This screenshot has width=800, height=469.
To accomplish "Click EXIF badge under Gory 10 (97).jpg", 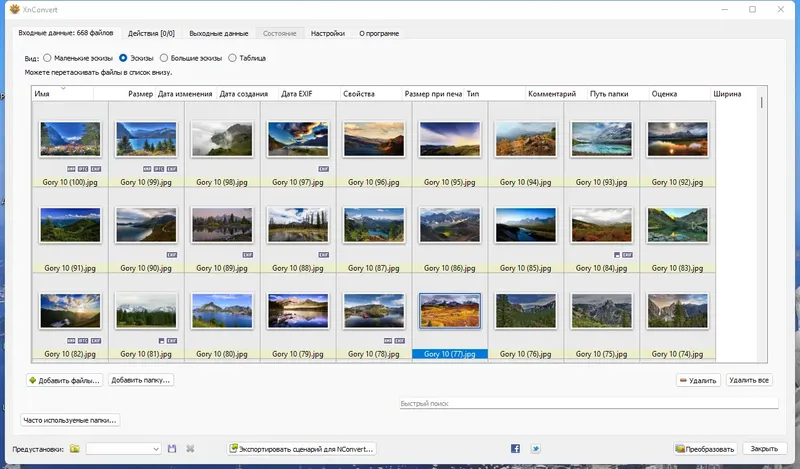I will point(325,169).
